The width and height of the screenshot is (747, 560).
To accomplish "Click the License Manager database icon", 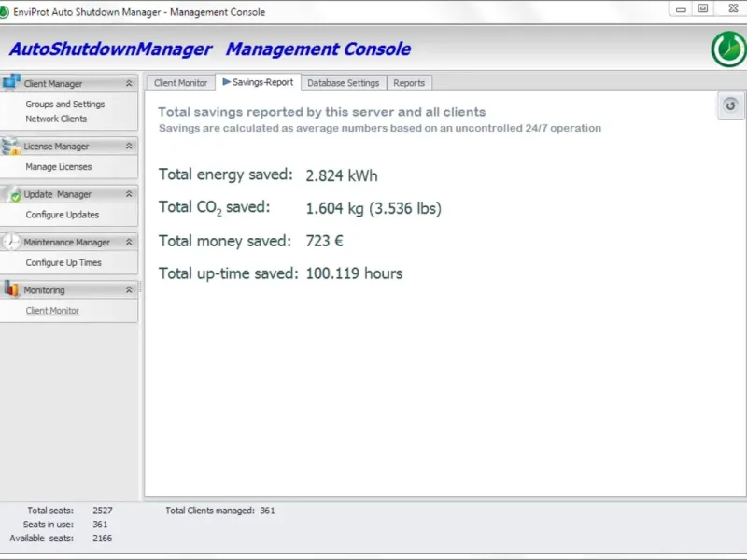I will [x=10, y=146].
